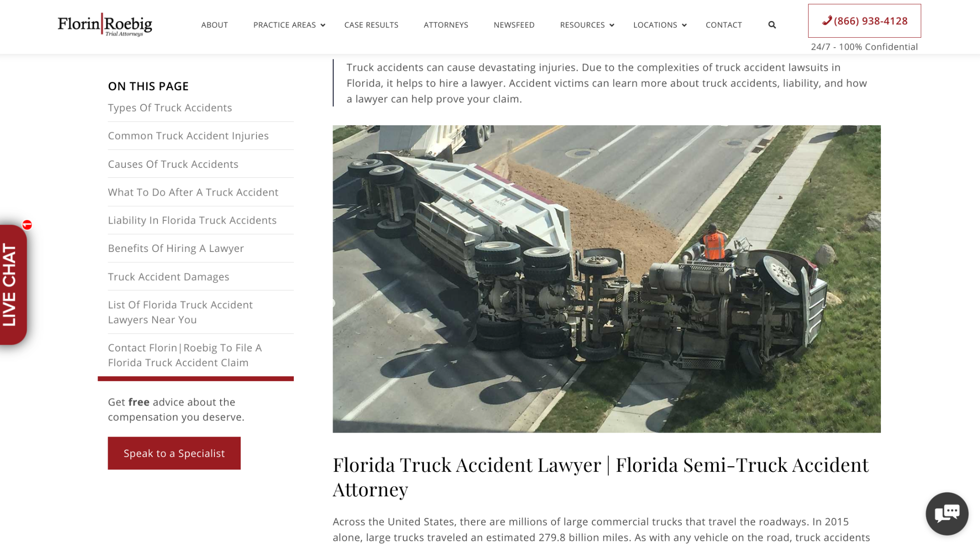Jump to Types Of Truck Accidents section
The image size is (980, 546).
(x=170, y=108)
